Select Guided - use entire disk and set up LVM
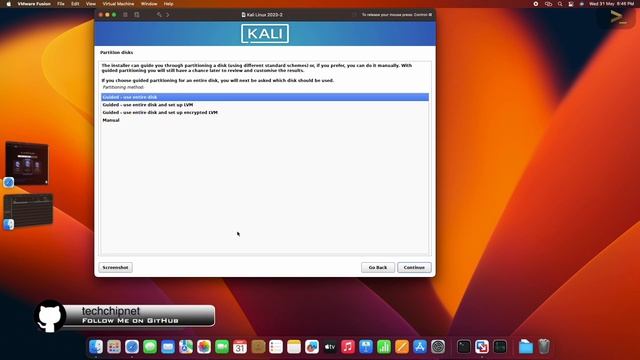 tap(265, 105)
